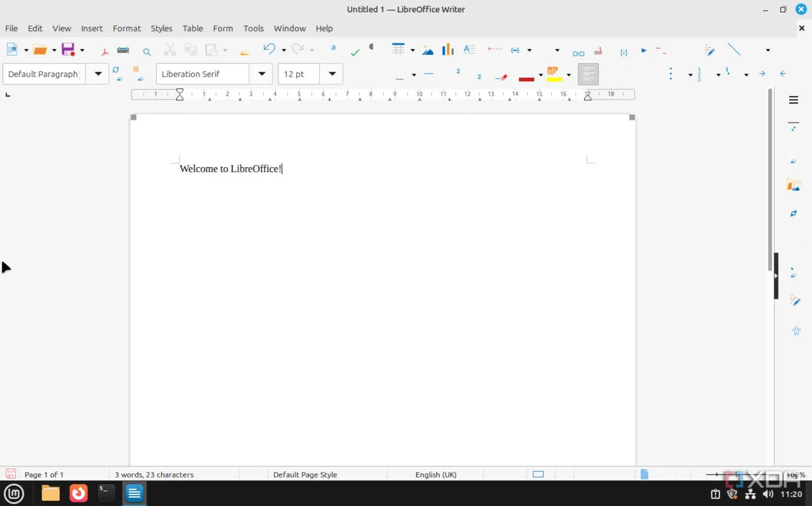Open the sidebar Gallery panel icon
The height and width of the screenshot is (506, 812).
(x=793, y=185)
